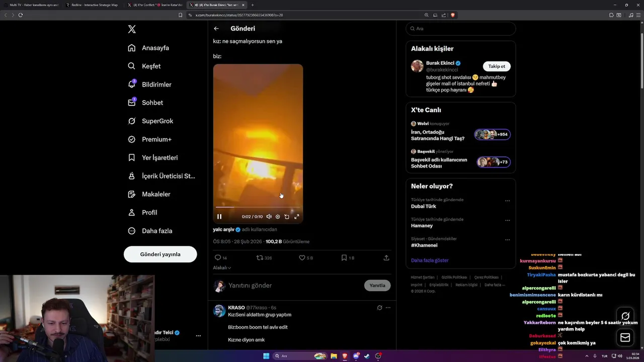Image resolution: width=644 pixels, height=362 pixels.
Task: Click the Ara search box
Action: pyautogui.click(x=460, y=29)
